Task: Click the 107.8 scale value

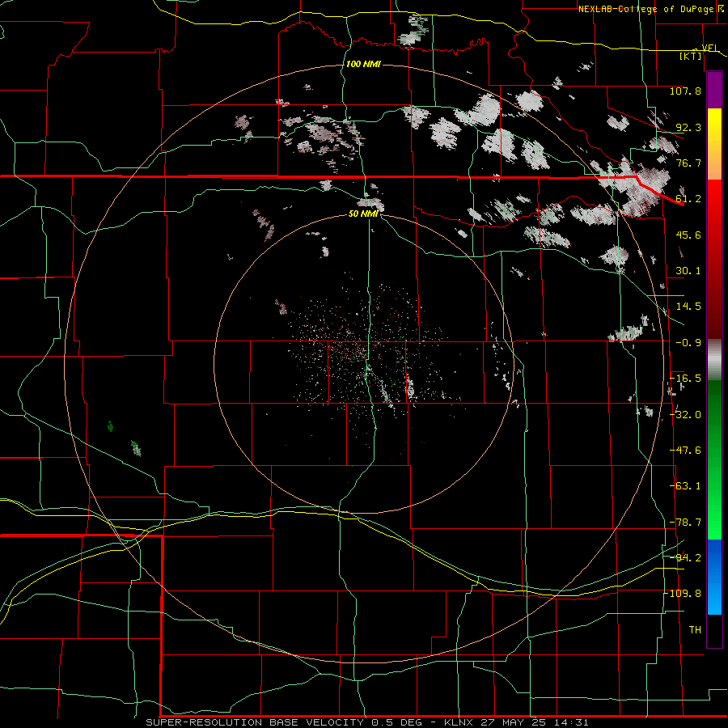Action: (x=685, y=91)
